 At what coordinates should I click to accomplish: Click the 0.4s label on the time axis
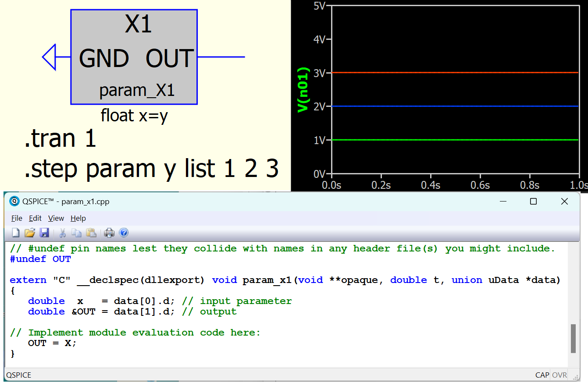(x=431, y=185)
